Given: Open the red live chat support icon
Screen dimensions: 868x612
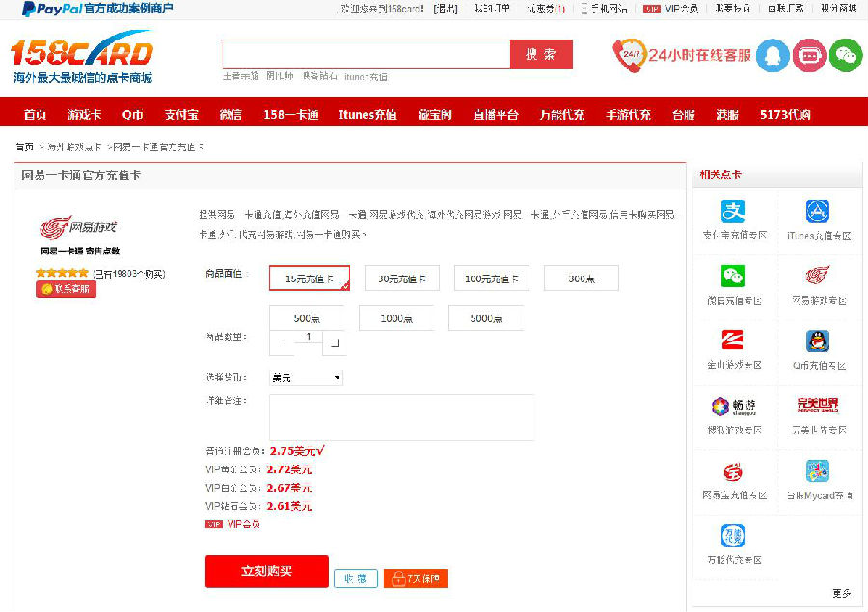Looking at the screenshot, I should (x=809, y=55).
